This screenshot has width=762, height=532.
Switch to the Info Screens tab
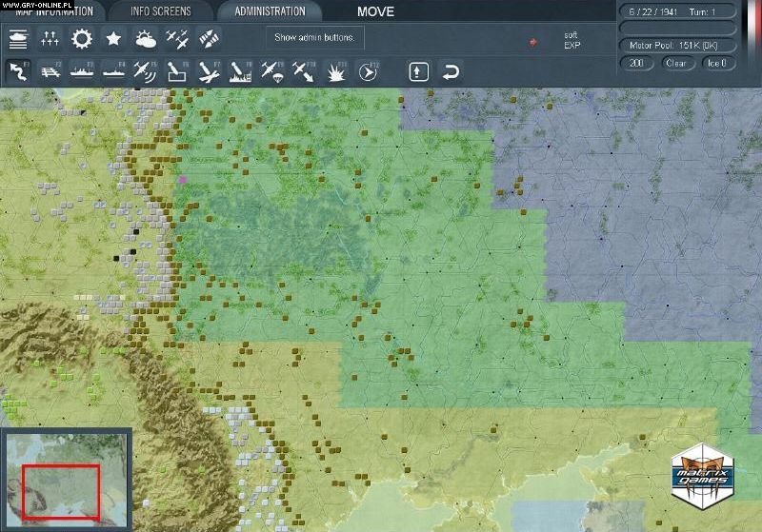pyautogui.click(x=161, y=11)
